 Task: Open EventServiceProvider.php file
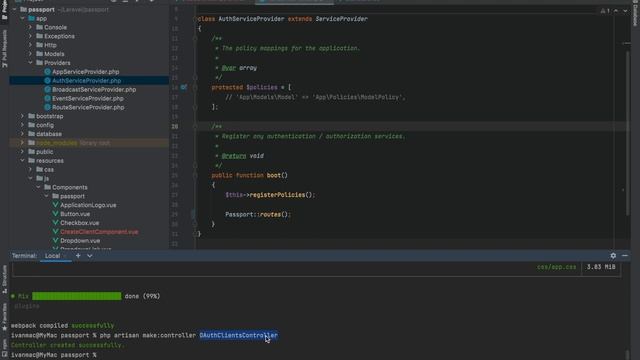(x=88, y=99)
